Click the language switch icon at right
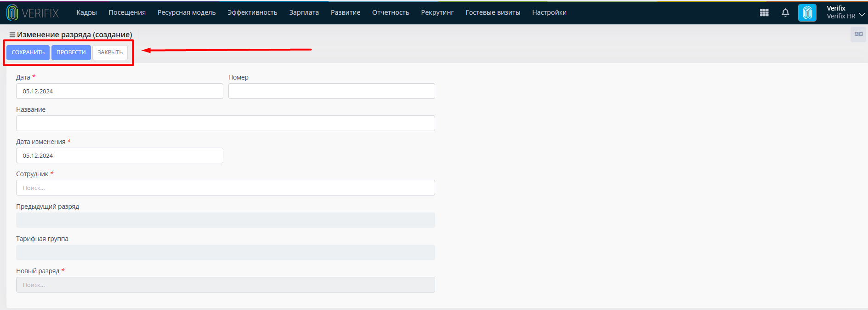Screen dimensions: 868x310 (858, 34)
